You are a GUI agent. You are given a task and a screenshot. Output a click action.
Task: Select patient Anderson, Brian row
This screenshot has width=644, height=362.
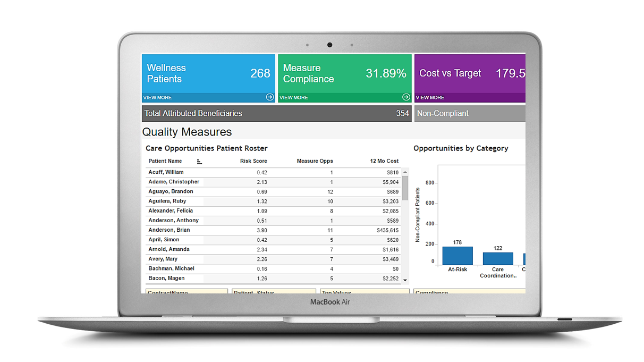[x=273, y=230]
